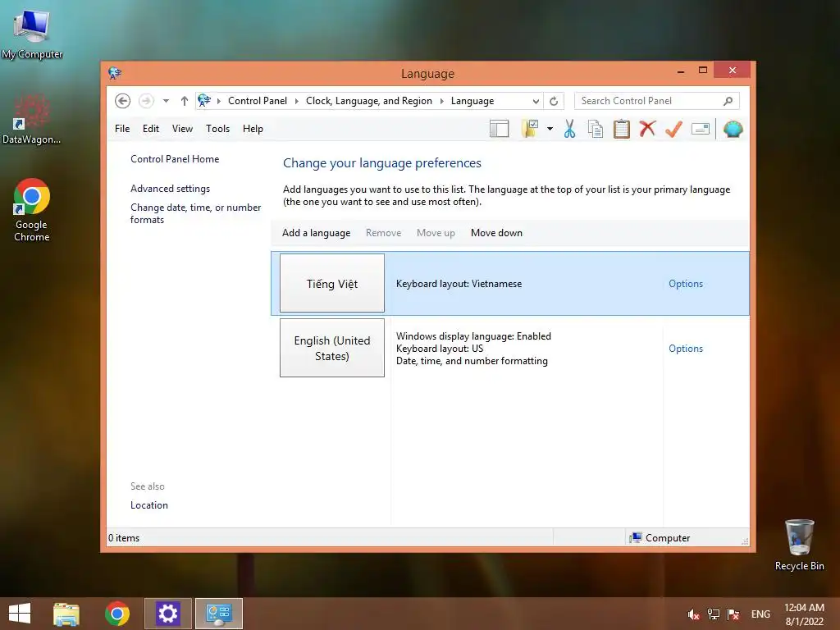Screen dimensions: 840x630
Task: Click Clock, Language, and Region breadcrumb
Action: pos(369,101)
